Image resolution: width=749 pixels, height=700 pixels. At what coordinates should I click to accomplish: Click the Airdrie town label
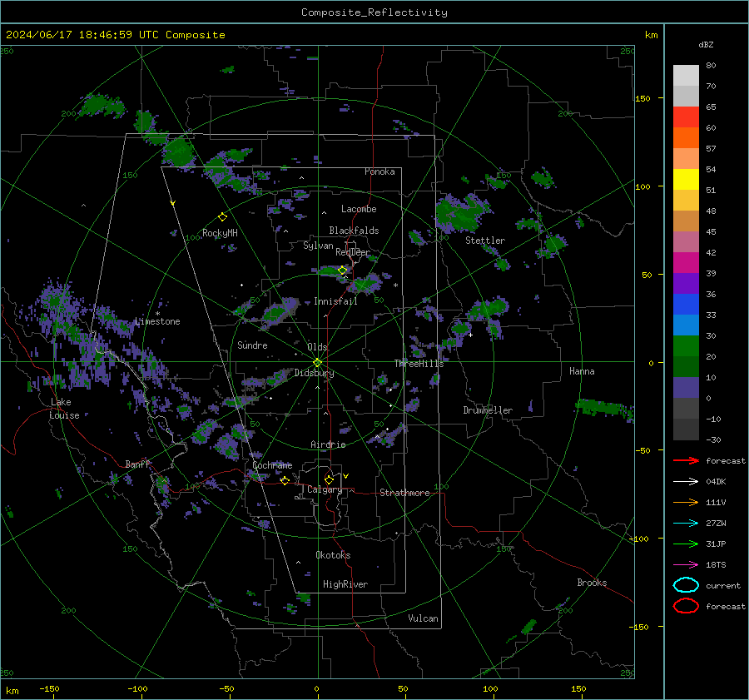click(x=328, y=444)
